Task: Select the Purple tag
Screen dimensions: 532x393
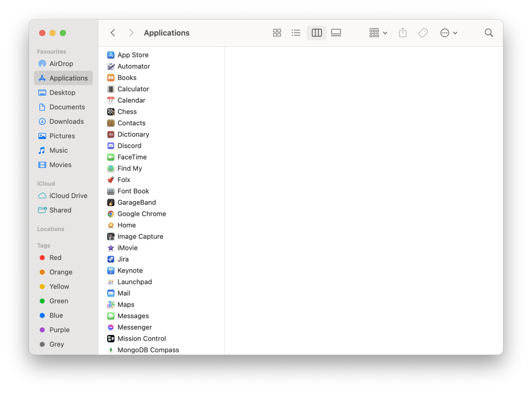Action: pos(63,330)
